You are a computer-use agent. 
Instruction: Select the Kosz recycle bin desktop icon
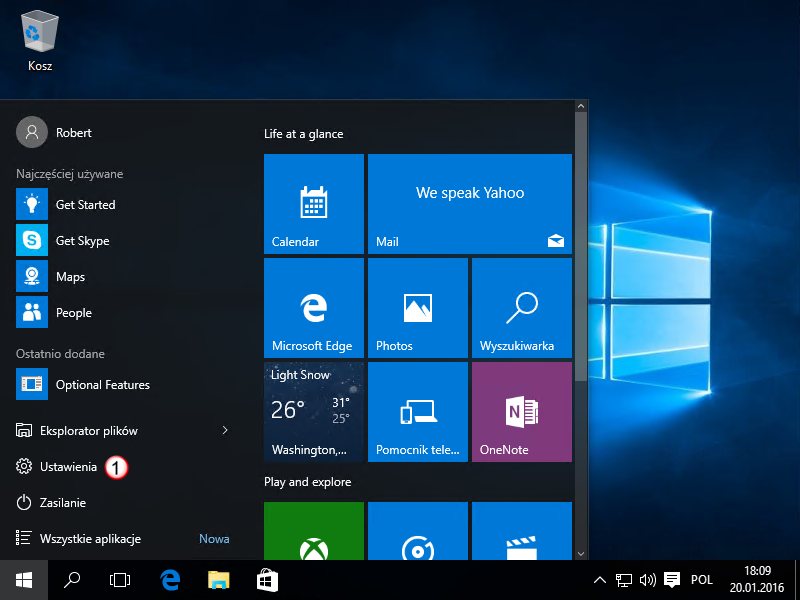coord(40,42)
